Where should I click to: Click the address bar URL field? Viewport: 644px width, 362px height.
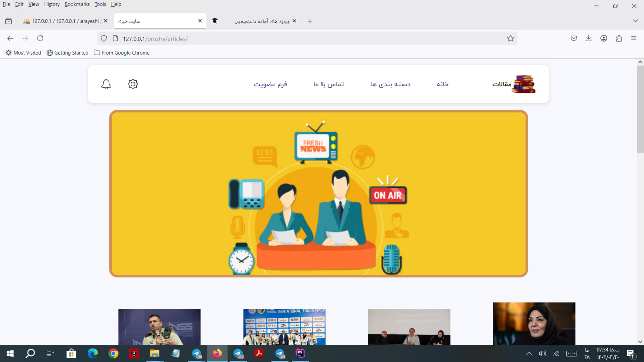coord(302,39)
